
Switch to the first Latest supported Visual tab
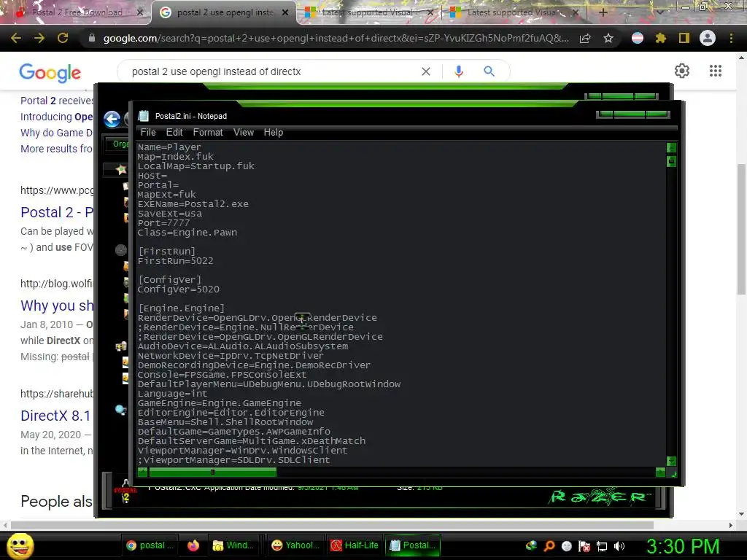pos(368,12)
